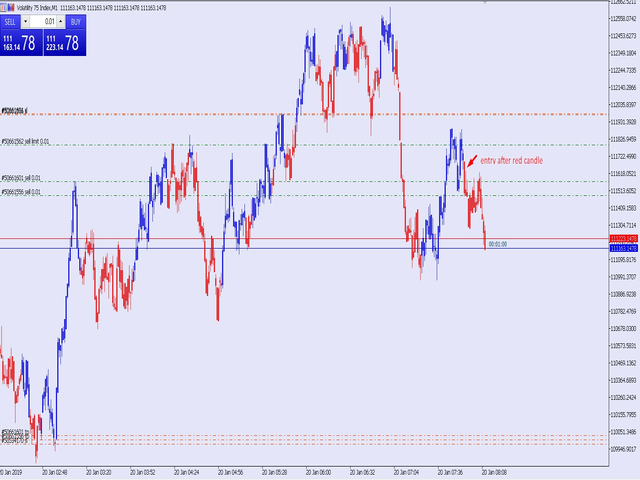Click the blue bid price tag on price scale
This screenshot has height=480, width=640.
[623, 248]
